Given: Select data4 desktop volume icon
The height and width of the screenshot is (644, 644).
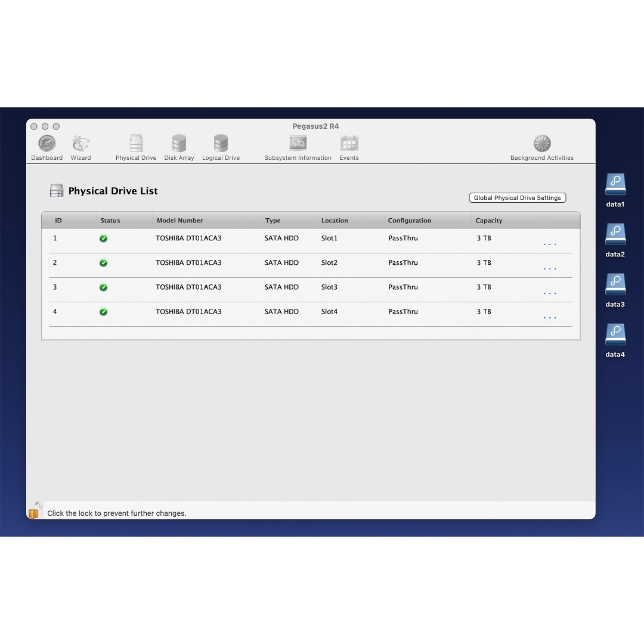Looking at the screenshot, I should [615, 335].
